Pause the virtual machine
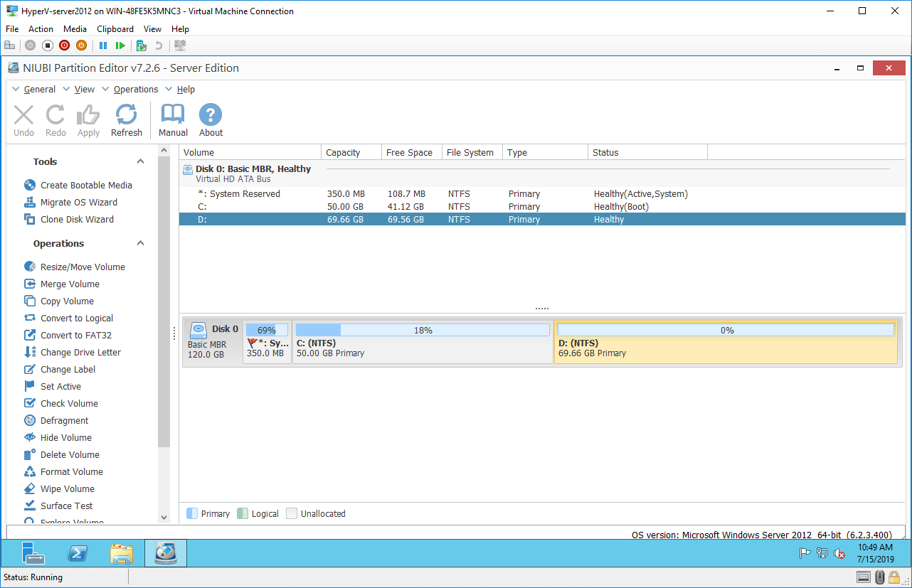 coord(103,46)
